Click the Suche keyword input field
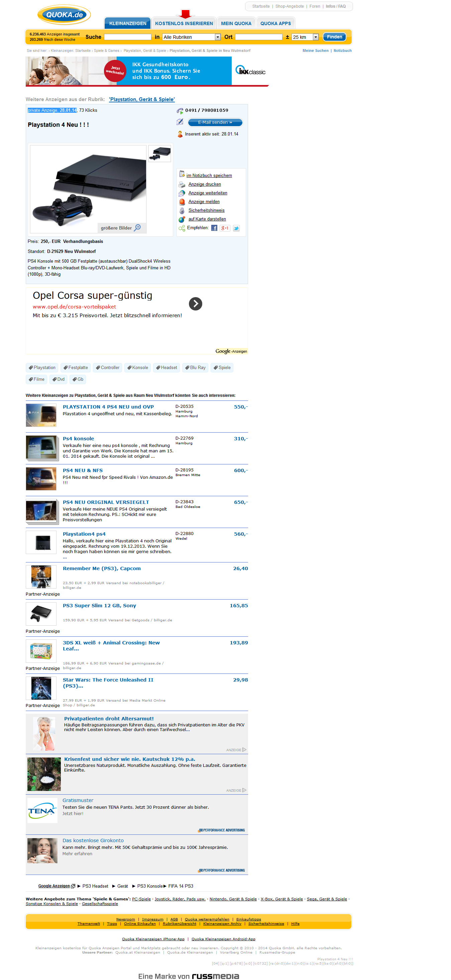This screenshot has width=451, height=980. (127, 37)
